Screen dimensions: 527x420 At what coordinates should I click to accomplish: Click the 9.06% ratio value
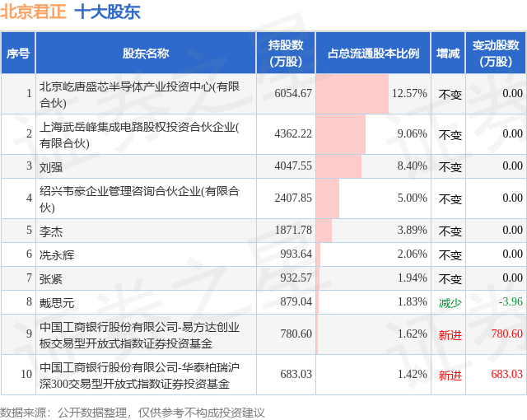[x=412, y=133]
